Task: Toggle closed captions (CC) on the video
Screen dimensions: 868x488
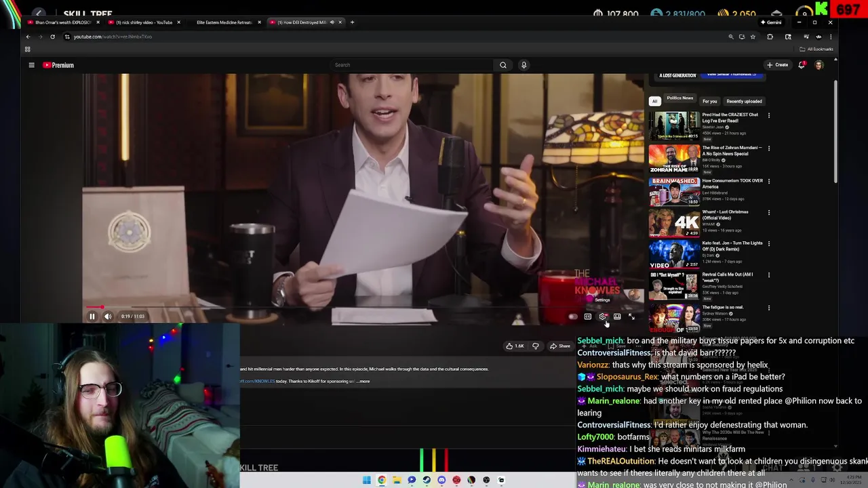Action: point(588,317)
